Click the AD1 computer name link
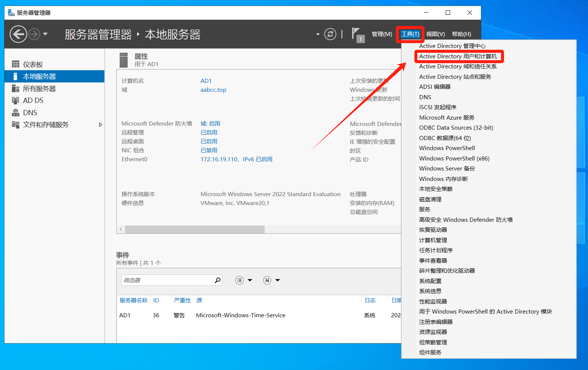The image size is (588, 370). click(206, 81)
